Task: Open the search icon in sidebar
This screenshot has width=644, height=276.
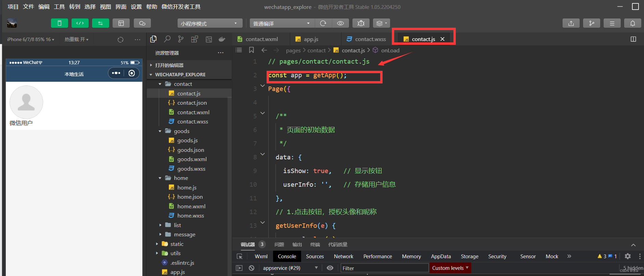Action: pos(167,39)
